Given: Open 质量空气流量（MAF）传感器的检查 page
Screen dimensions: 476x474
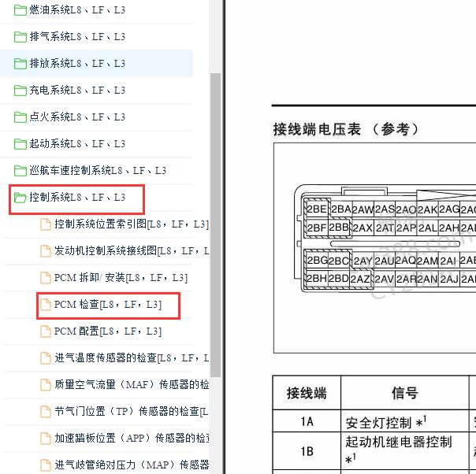Looking at the screenshot, I should 132,385.
